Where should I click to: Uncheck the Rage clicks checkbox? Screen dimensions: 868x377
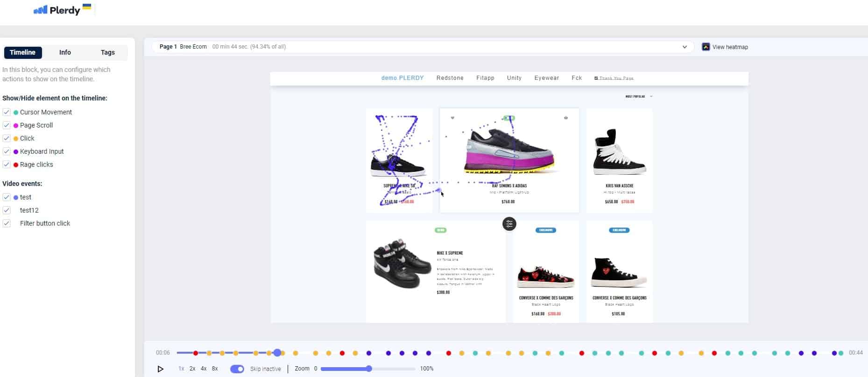[7, 164]
